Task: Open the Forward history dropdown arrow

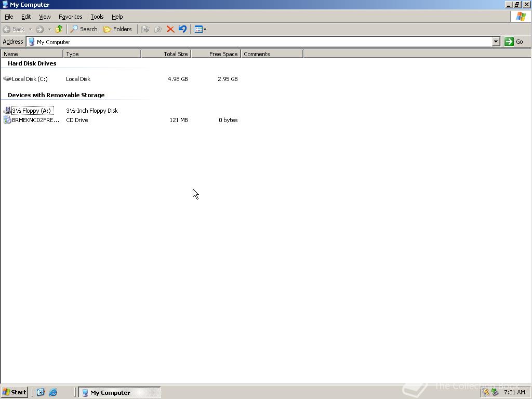Action: [49, 29]
